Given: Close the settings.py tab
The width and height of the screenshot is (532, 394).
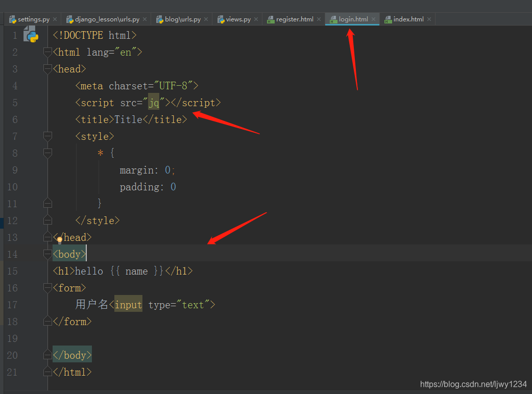Looking at the screenshot, I should click(x=55, y=19).
